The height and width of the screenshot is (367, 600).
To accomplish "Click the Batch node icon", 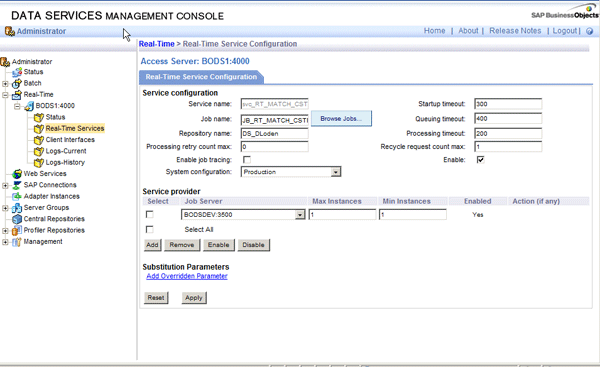I will click(x=17, y=83).
